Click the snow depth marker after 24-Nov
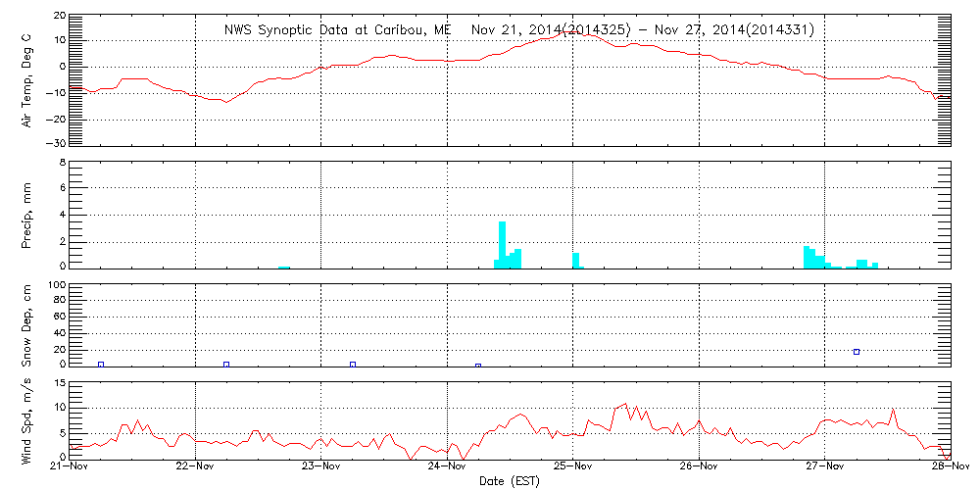This screenshot has width=980, height=490. tap(478, 366)
